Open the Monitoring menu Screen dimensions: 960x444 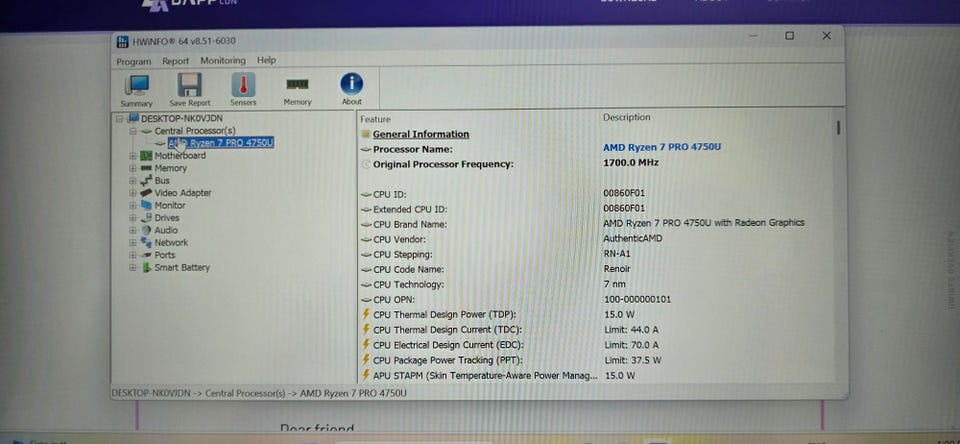tap(223, 60)
